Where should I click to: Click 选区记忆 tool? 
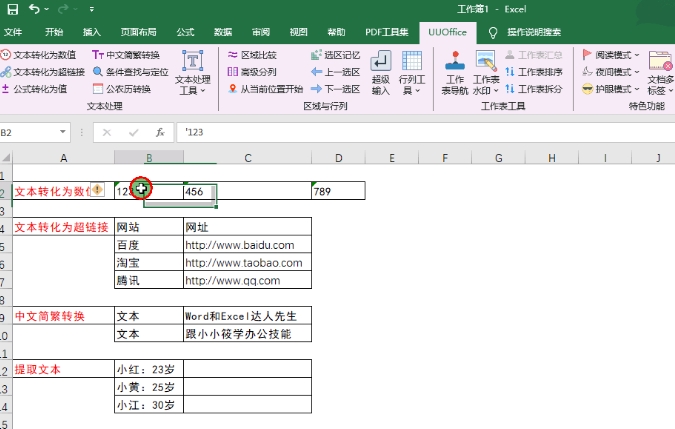coord(335,55)
